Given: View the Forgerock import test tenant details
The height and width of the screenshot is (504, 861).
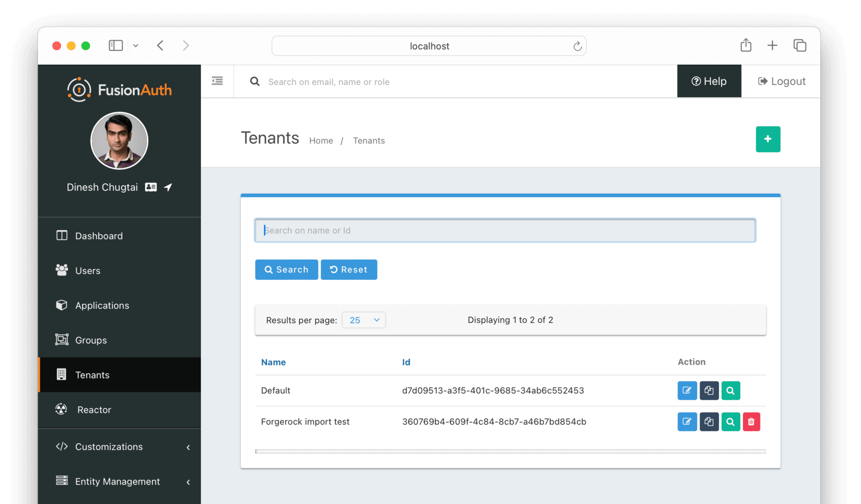Looking at the screenshot, I should pos(730,422).
